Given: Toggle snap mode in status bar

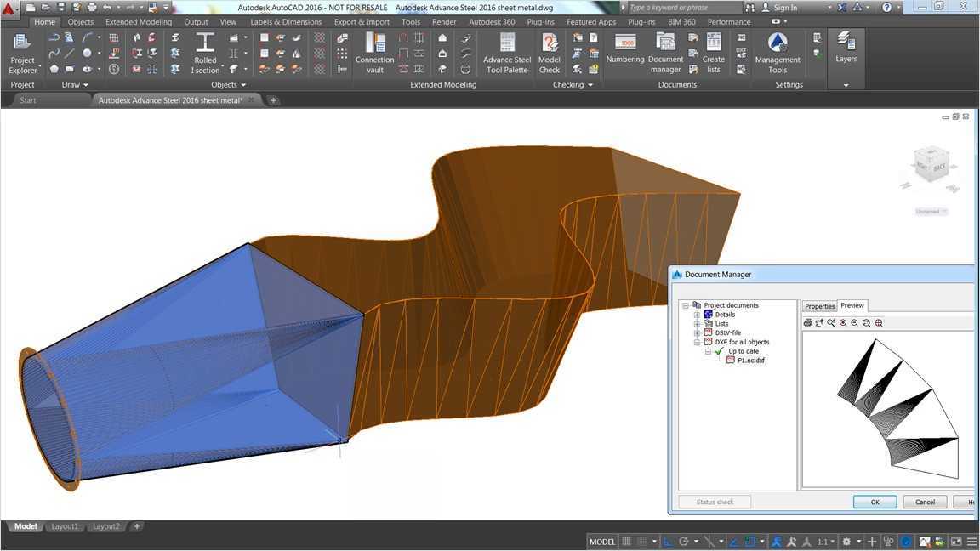Looking at the screenshot, I should [641, 542].
